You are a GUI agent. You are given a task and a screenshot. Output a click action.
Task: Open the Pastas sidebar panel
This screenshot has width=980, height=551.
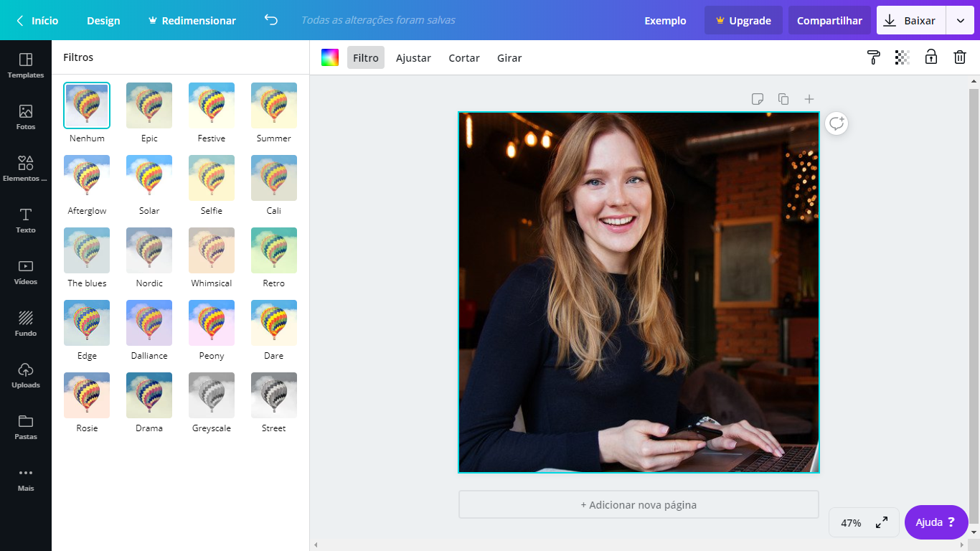[26, 427]
